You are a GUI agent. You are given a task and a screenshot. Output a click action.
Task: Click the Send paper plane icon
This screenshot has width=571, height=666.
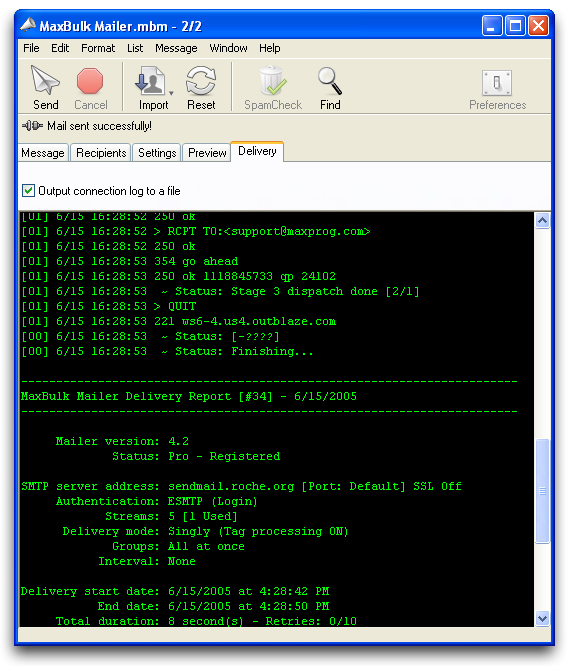pos(45,80)
